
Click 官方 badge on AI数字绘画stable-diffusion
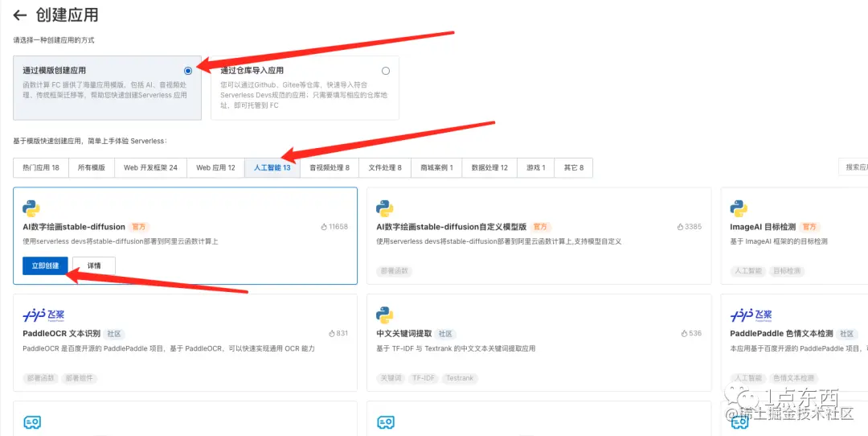click(x=139, y=227)
